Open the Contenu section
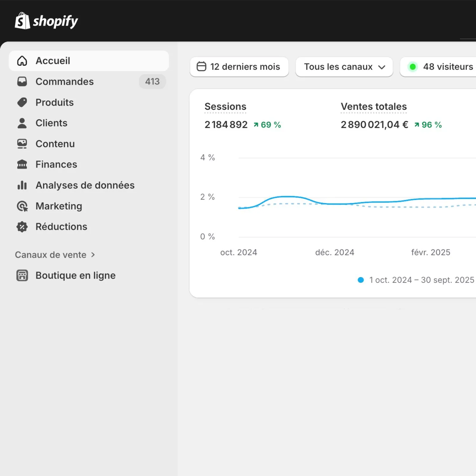Screen dimensions: 476x476 pyautogui.click(x=89, y=144)
